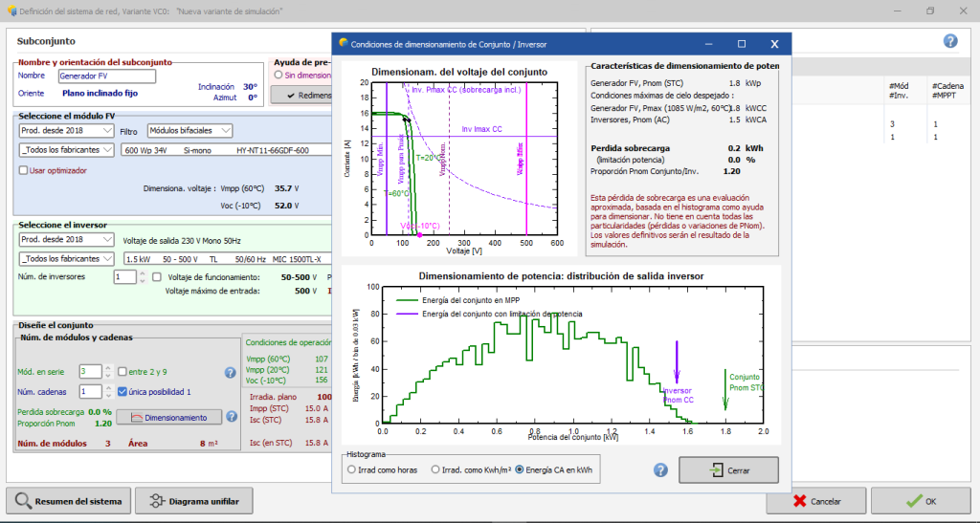The width and height of the screenshot is (980, 523).
Task: Maximize the Condiciones de dimensionamiento dialog
Action: click(x=742, y=44)
